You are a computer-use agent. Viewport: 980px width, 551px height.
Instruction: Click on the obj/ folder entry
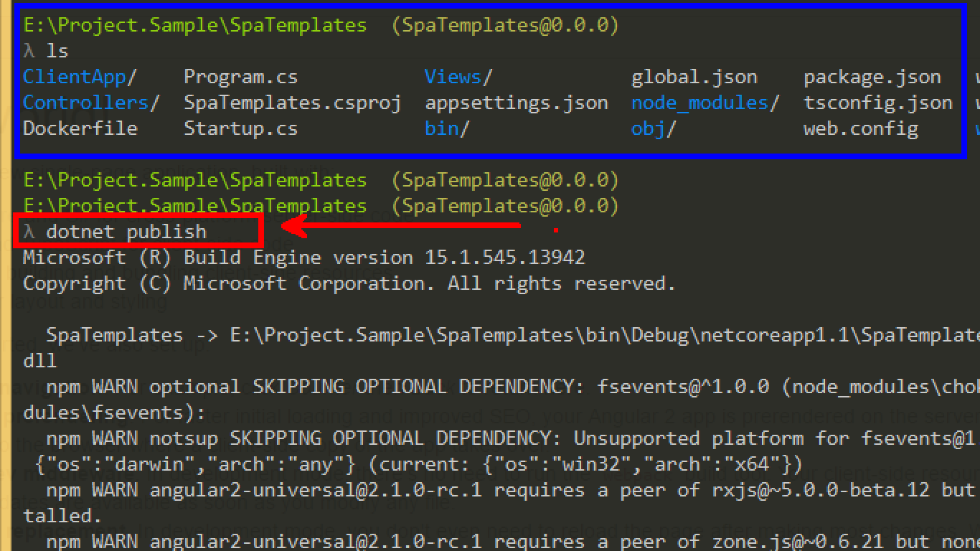654,128
